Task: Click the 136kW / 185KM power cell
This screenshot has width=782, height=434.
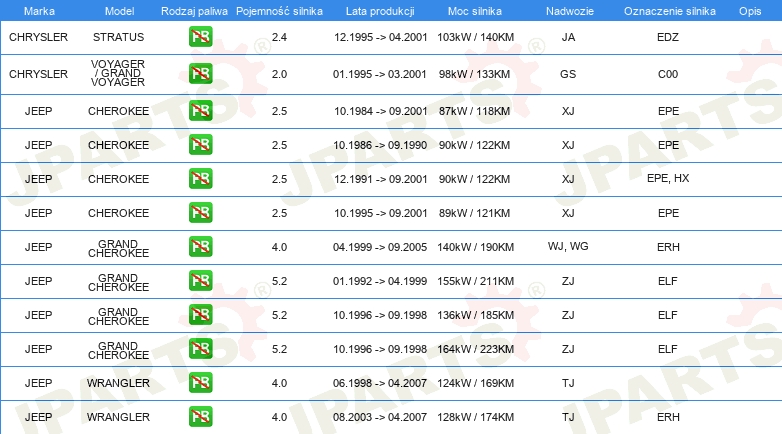Action: point(475,315)
